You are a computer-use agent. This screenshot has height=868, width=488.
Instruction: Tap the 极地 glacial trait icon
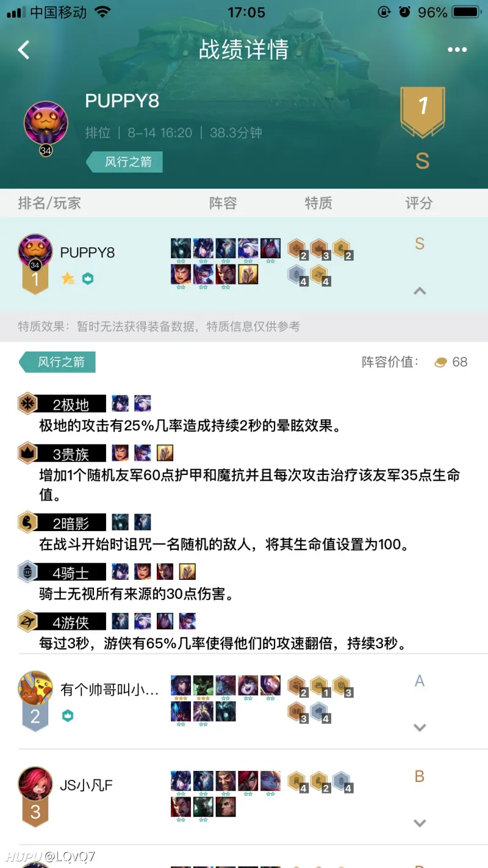(27, 403)
